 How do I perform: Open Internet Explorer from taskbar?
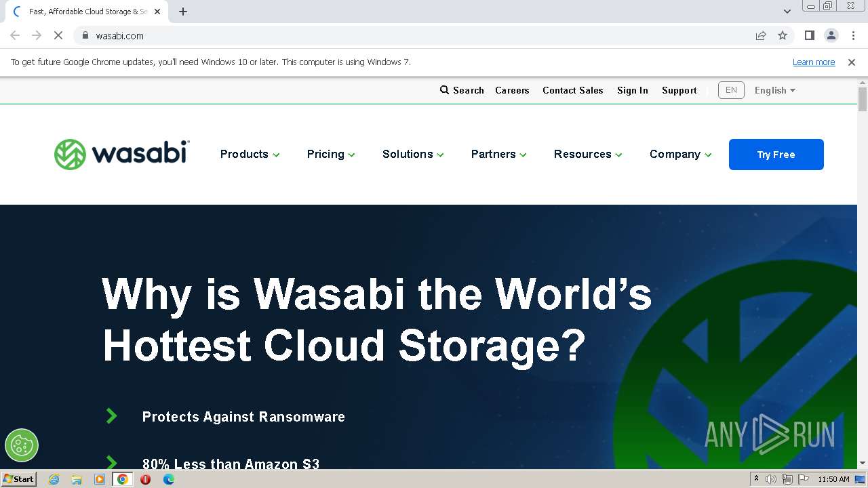(x=54, y=479)
